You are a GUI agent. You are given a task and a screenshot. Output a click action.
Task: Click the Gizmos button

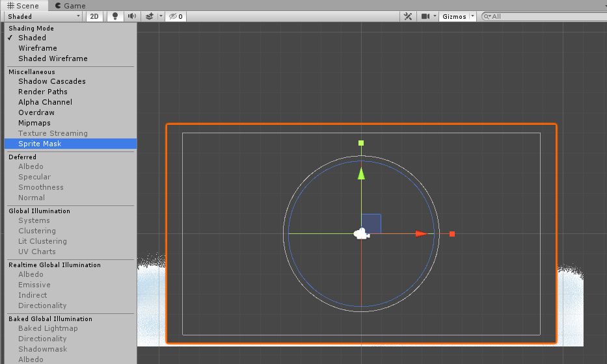pos(454,16)
